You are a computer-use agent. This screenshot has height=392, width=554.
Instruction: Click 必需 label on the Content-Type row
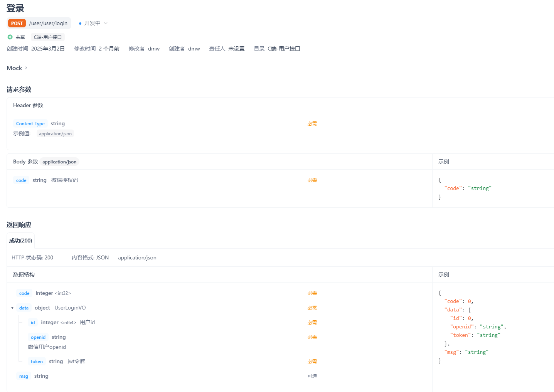(312, 124)
